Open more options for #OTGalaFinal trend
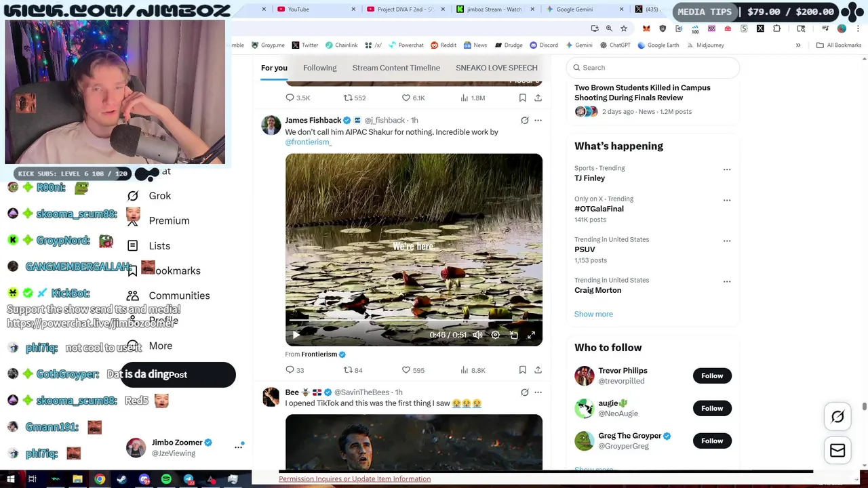Image resolution: width=868 pixels, height=488 pixels. point(727,200)
